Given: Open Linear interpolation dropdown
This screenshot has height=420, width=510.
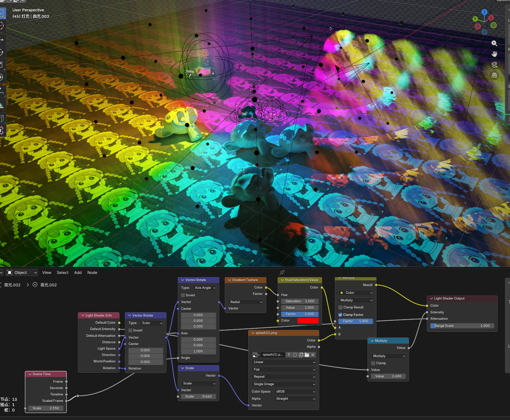Looking at the screenshot, I should (x=284, y=362).
